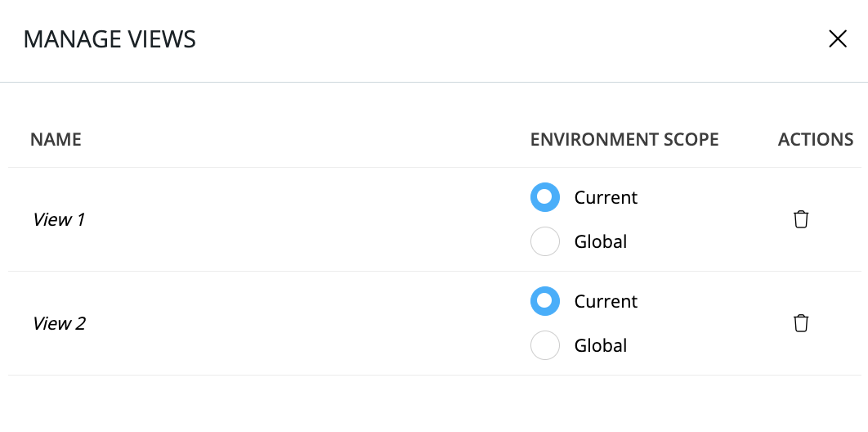Delete View 2 using its trash icon

point(801,323)
